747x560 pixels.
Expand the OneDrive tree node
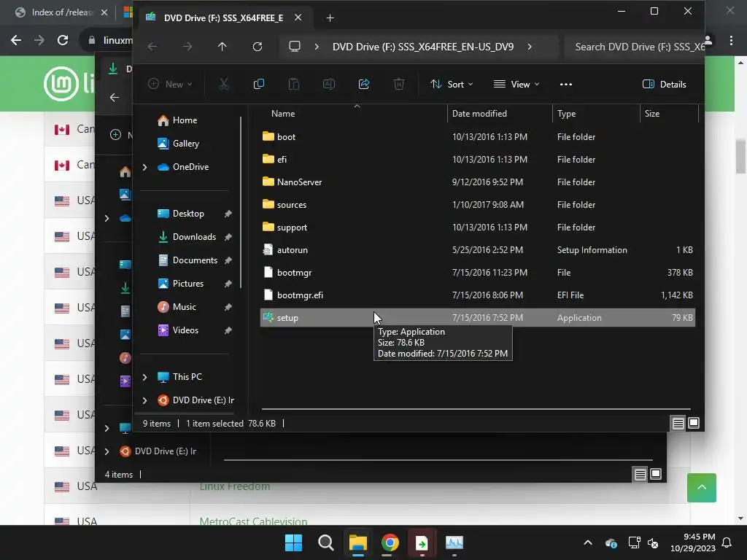144,167
